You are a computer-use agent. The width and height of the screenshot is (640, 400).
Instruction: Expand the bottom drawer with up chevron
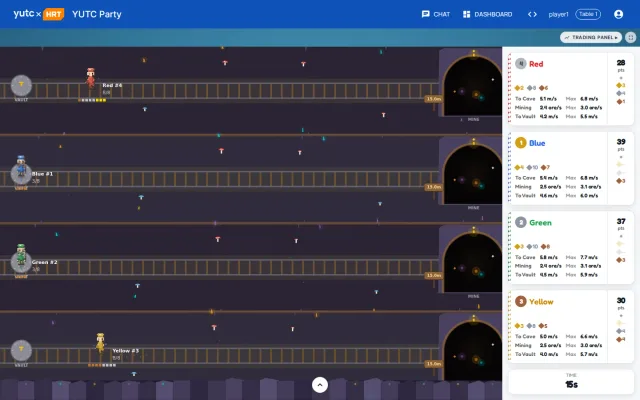320,384
